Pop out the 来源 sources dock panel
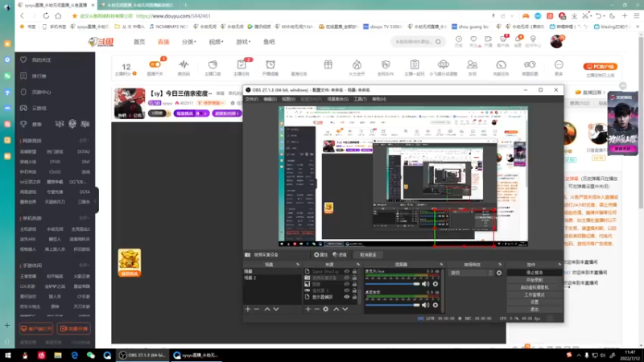The width and height of the screenshot is (644, 362). pyautogui.click(x=358, y=265)
